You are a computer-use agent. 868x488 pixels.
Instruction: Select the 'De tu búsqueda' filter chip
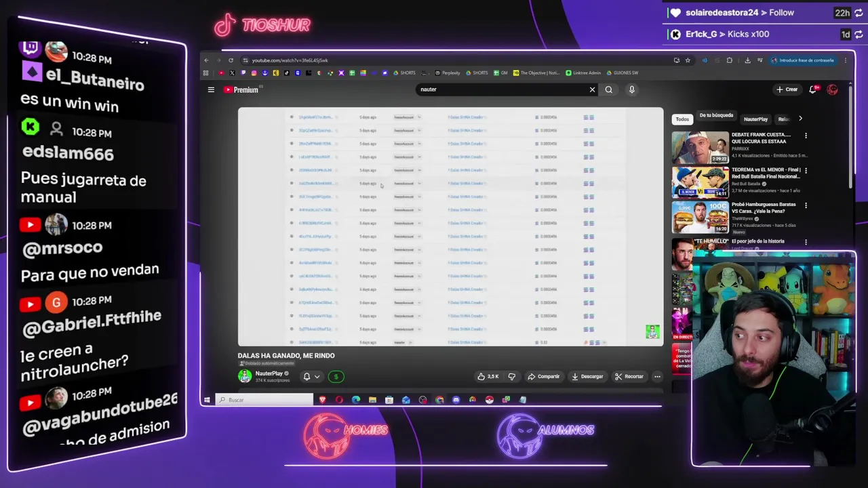(x=716, y=116)
